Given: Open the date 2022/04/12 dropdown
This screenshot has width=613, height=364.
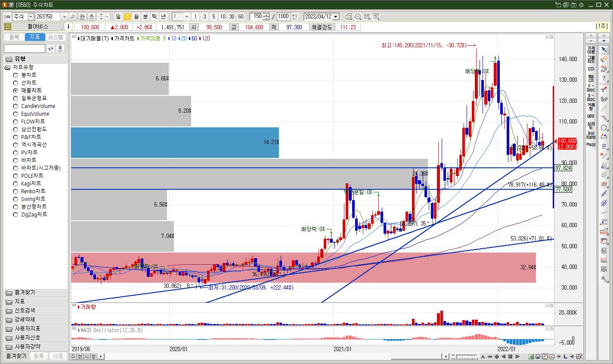Looking at the screenshot, I should (x=336, y=16).
